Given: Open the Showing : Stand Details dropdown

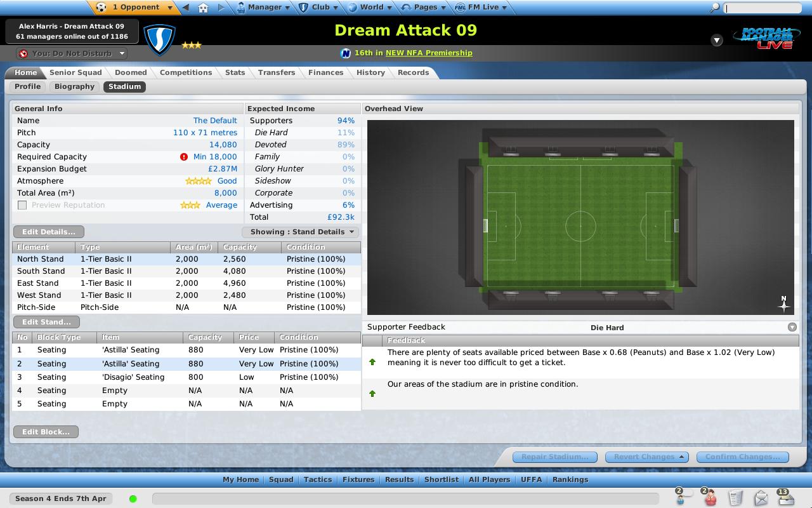Looking at the screenshot, I should pyautogui.click(x=300, y=232).
